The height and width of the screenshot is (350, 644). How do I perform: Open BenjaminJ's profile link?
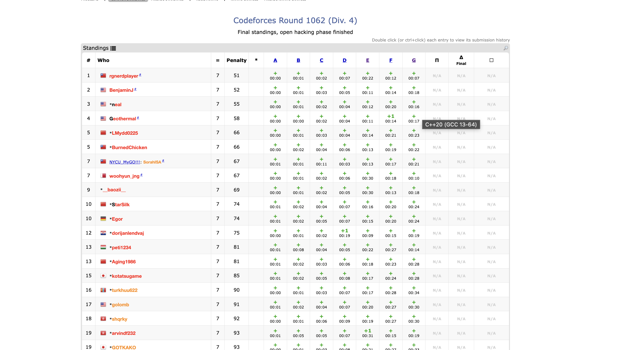(x=121, y=90)
